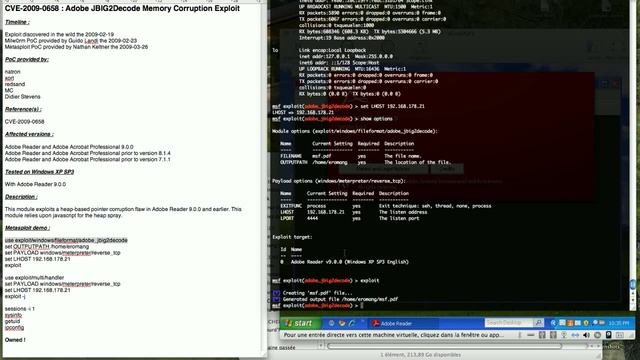Click 'With Adobe Reader 9.0.0' text
Image resolution: width=640 pixels, height=360 pixels.
coord(35,184)
